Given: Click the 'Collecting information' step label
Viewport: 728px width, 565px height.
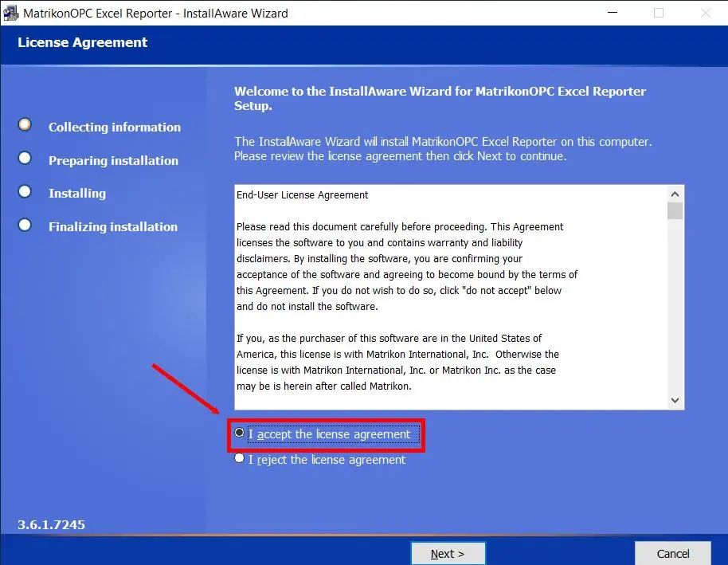Looking at the screenshot, I should point(115,127).
